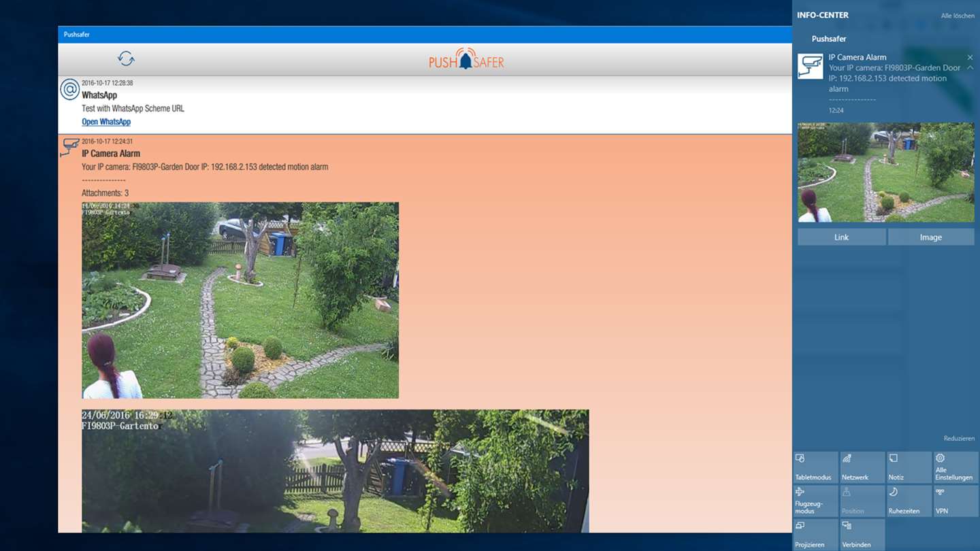The height and width of the screenshot is (551, 980).
Task: Toggle Flugzeugmodus quick action
Action: point(815,501)
